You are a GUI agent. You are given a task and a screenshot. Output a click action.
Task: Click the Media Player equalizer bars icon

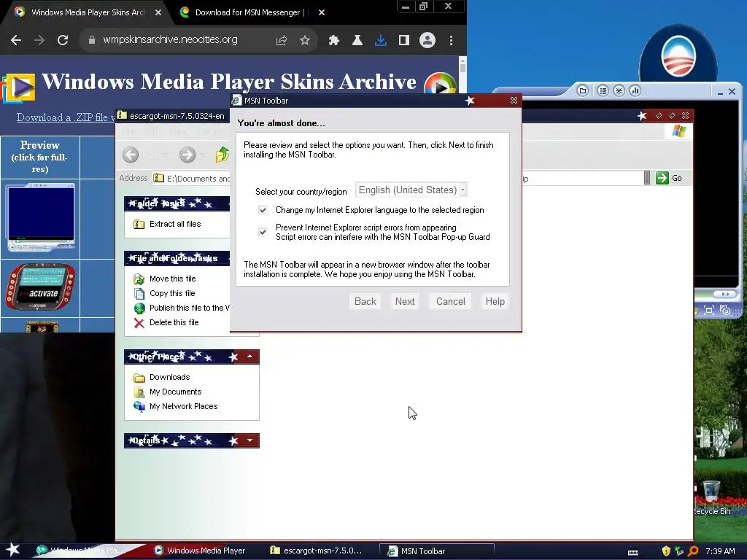point(635,90)
